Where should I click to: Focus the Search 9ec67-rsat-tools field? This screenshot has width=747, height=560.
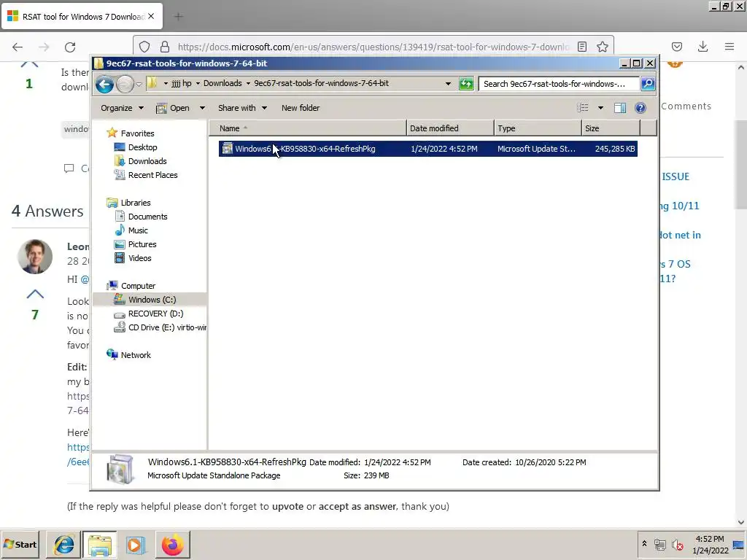[x=558, y=84]
